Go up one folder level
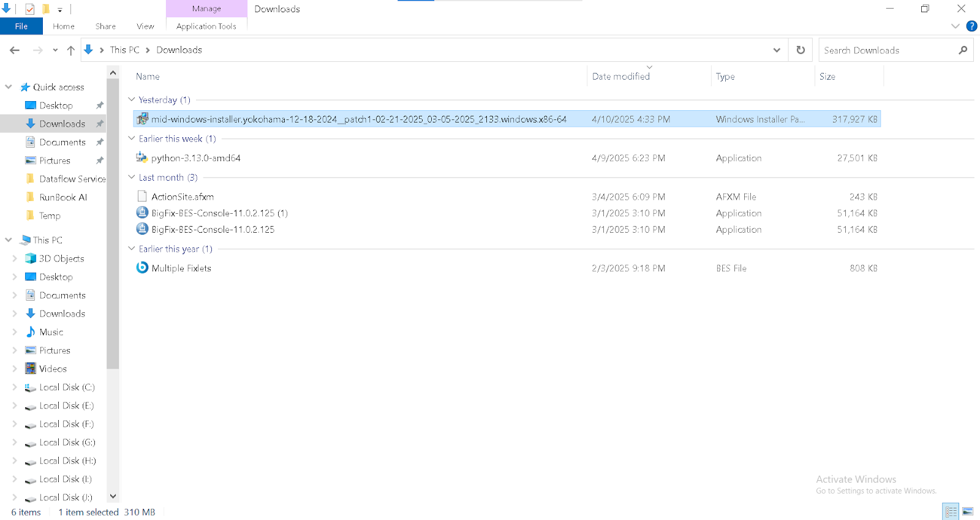Screen dimensions: 980x520 coord(71,50)
